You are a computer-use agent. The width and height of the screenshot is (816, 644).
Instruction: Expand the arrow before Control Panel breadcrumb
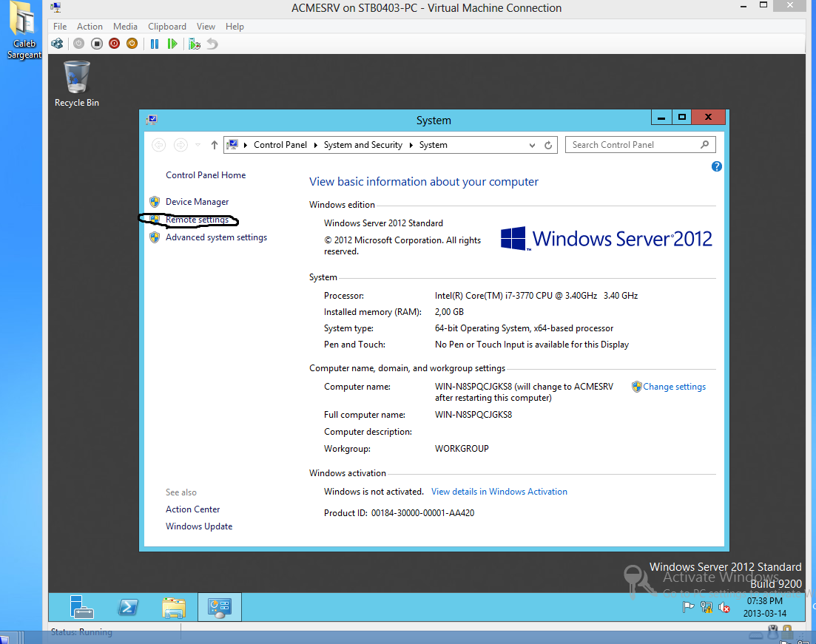[245, 145]
